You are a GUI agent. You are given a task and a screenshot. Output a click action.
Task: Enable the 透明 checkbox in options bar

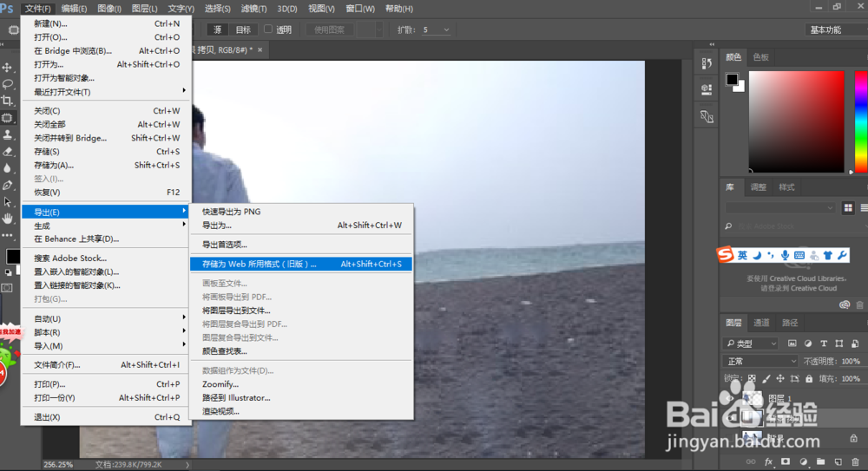click(268, 29)
